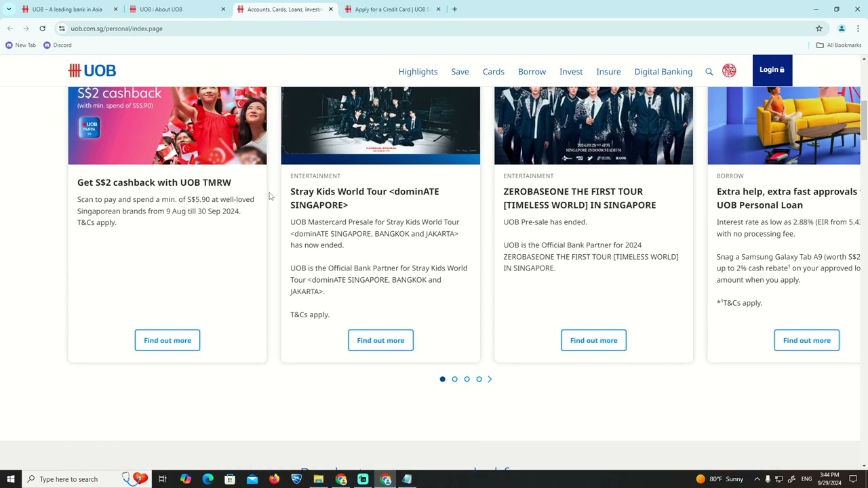The image size is (868, 488).
Task: Select the first carousel page dot
Action: click(443, 380)
